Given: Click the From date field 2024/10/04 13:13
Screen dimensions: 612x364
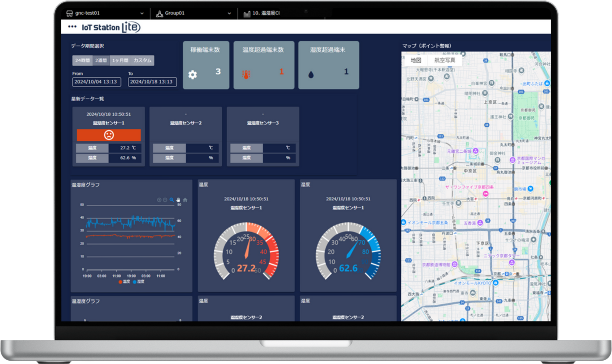Looking at the screenshot, I should pyautogui.click(x=96, y=82).
